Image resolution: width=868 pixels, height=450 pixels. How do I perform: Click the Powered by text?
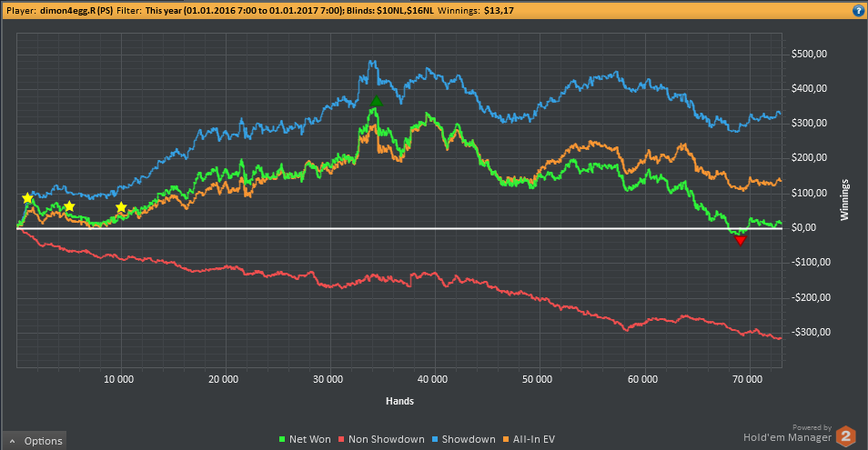(812, 427)
